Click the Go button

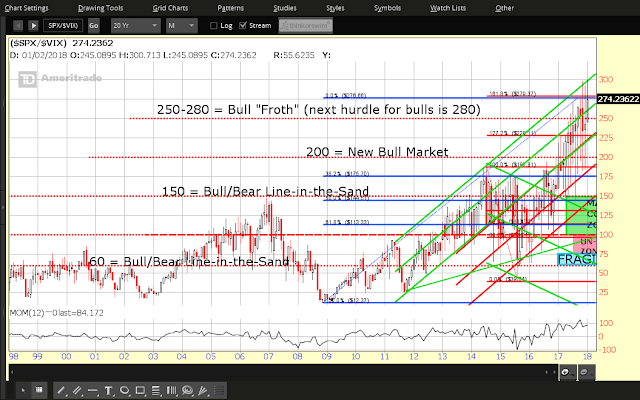pos(93,26)
